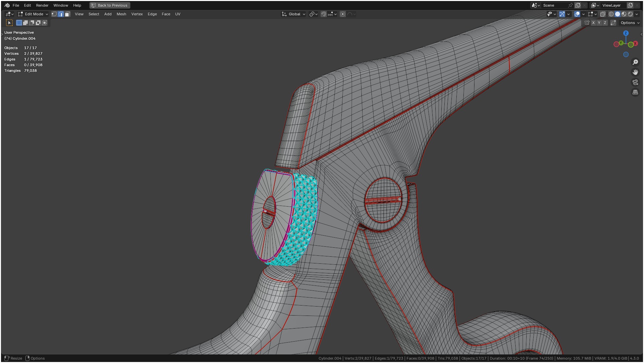The image size is (644, 363).
Task: Click the Back to Previous button
Action: click(110, 5)
